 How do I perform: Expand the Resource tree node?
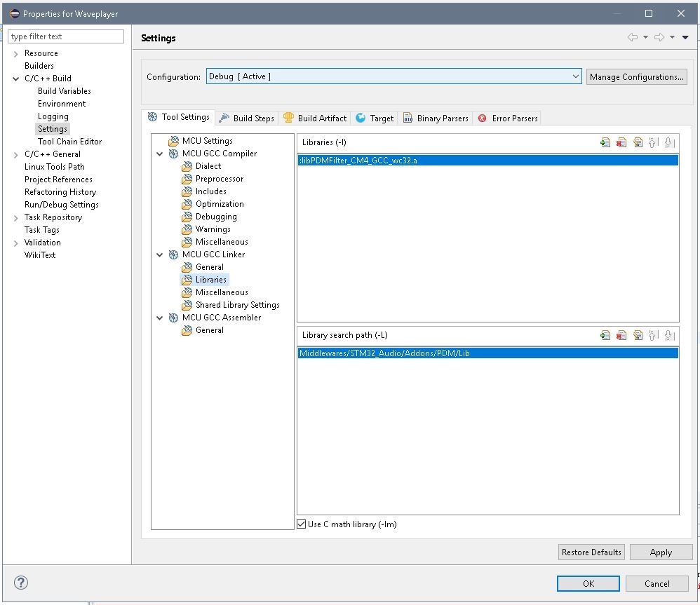coord(15,53)
